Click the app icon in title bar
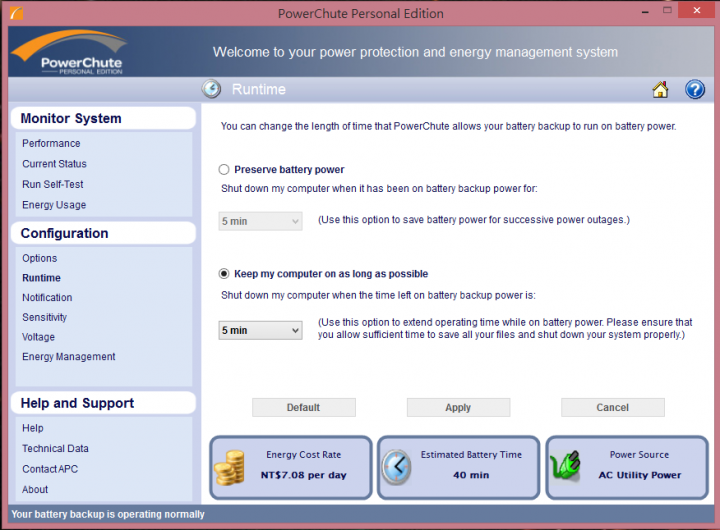Viewport: 720px width, 530px height. [16, 13]
